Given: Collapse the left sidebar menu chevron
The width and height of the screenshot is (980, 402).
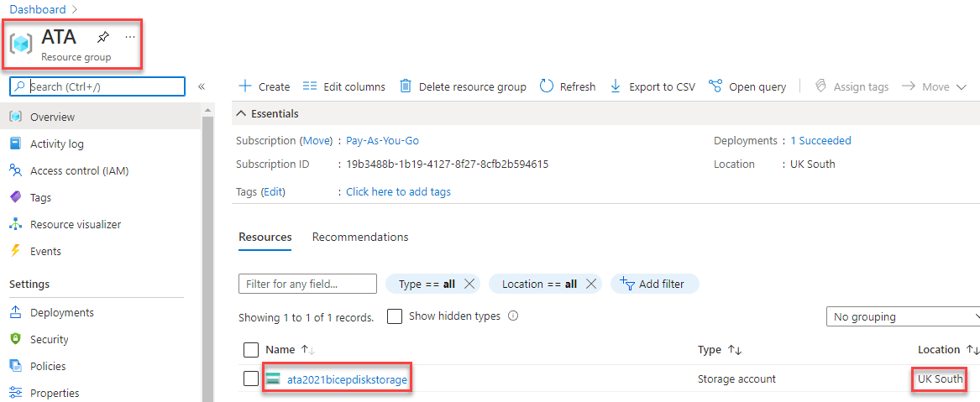Looking at the screenshot, I should click(202, 86).
